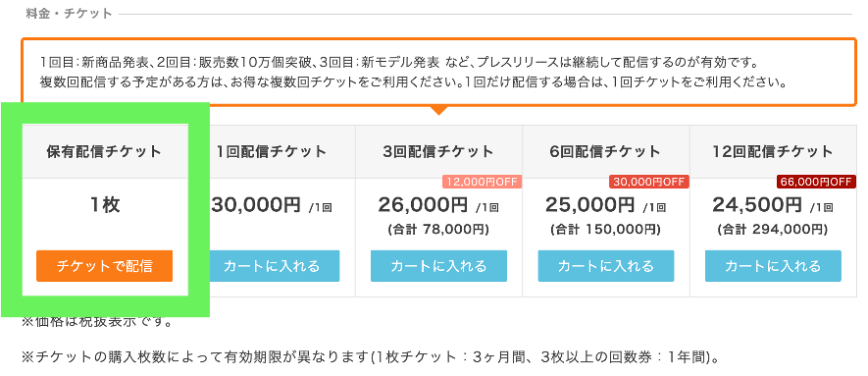Click the 12,000円OFF discount badge
Image resolution: width=868 pixels, height=376 pixels.
[x=483, y=182]
